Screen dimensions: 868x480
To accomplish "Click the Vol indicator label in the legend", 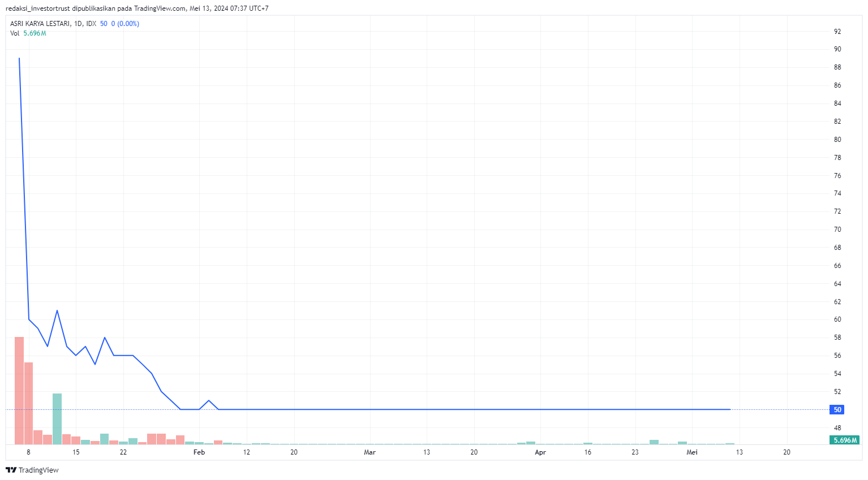I will coord(15,33).
